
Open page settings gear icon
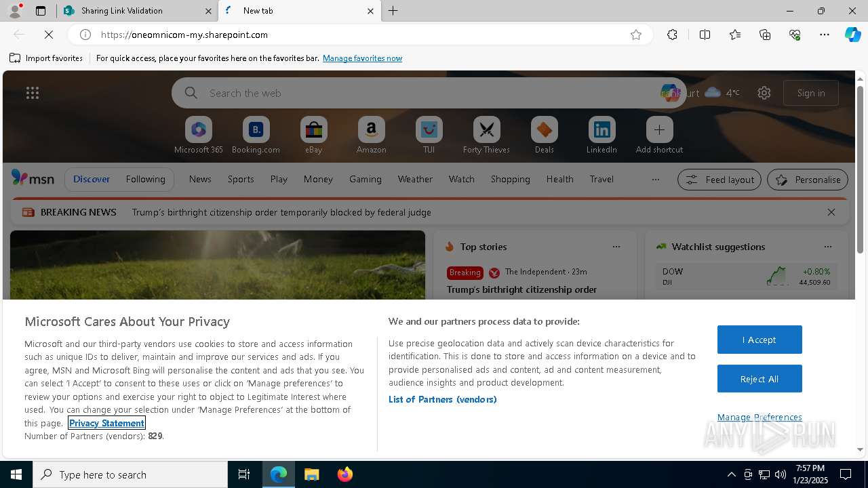tap(764, 93)
